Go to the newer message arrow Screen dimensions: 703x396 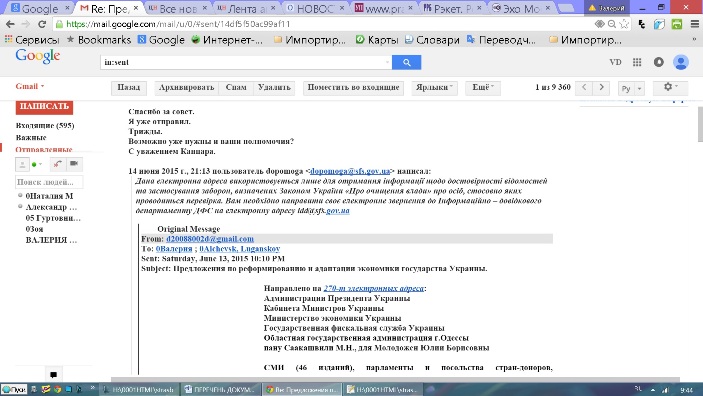pyautogui.click(x=584, y=87)
